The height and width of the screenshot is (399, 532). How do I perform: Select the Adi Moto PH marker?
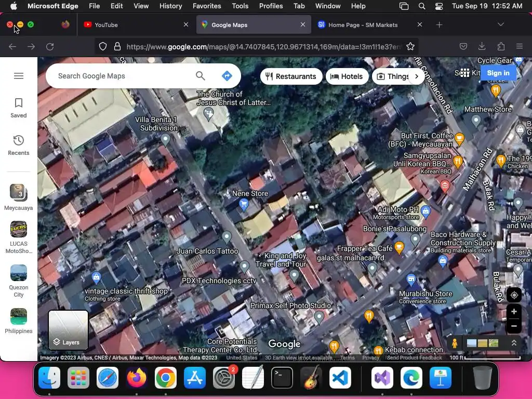point(425,211)
